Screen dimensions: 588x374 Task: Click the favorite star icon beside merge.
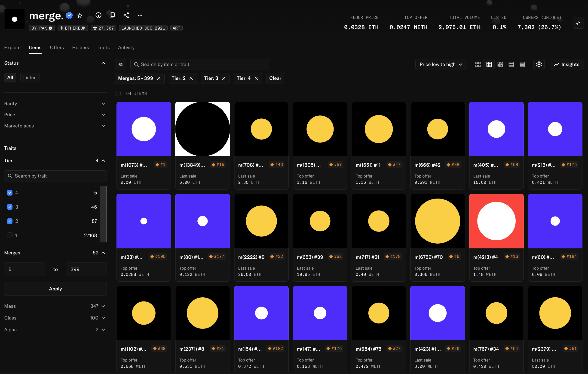tap(80, 15)
